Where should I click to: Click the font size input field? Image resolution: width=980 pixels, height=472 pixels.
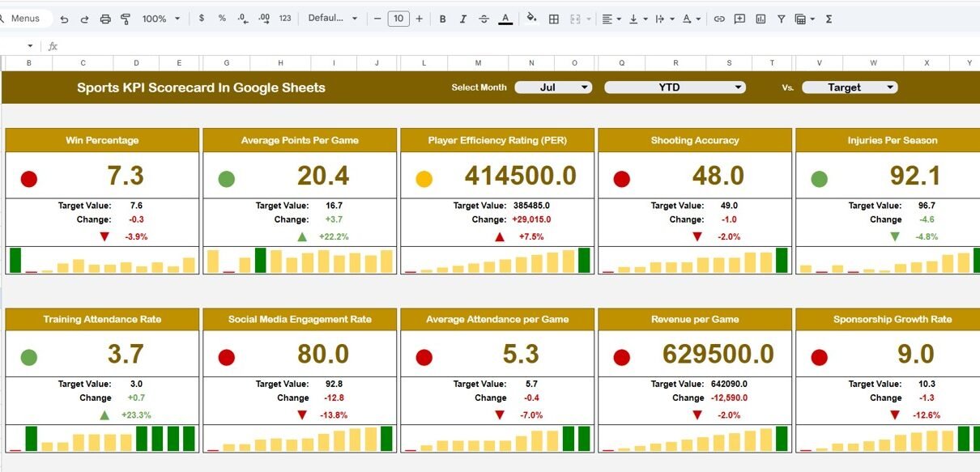tap(398, 19)
